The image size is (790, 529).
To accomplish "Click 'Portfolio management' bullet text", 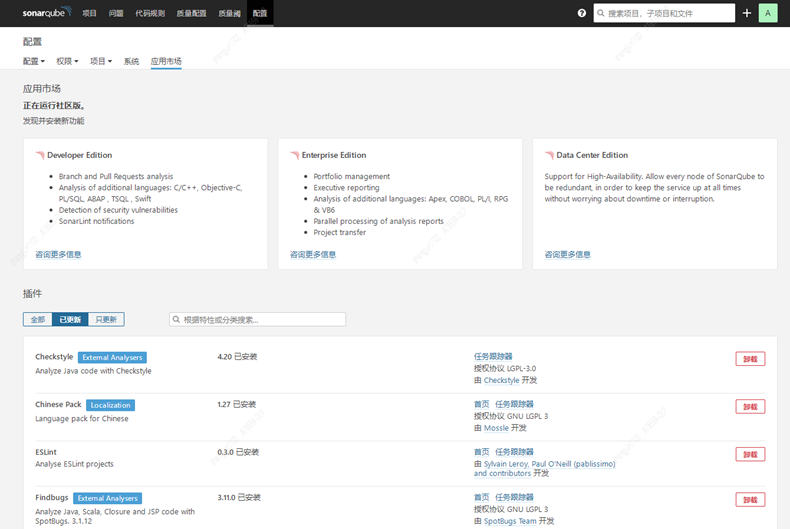I will click(352, 176).
